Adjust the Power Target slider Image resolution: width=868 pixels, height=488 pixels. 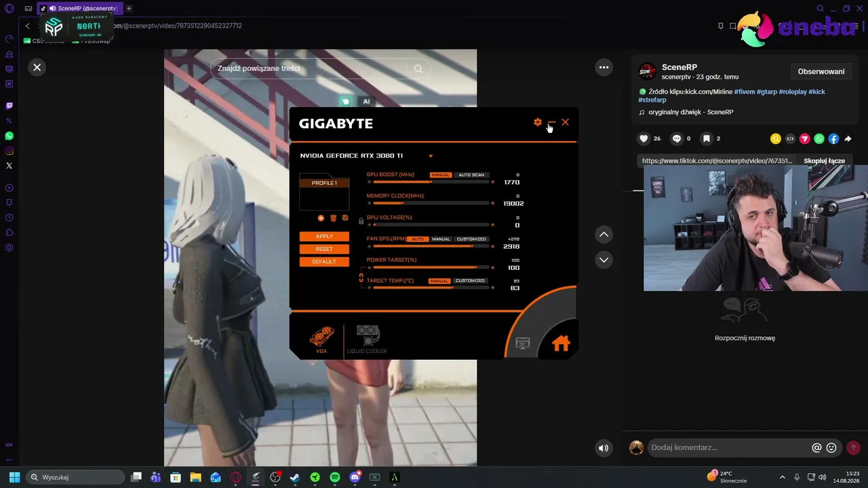click(431, 268)
